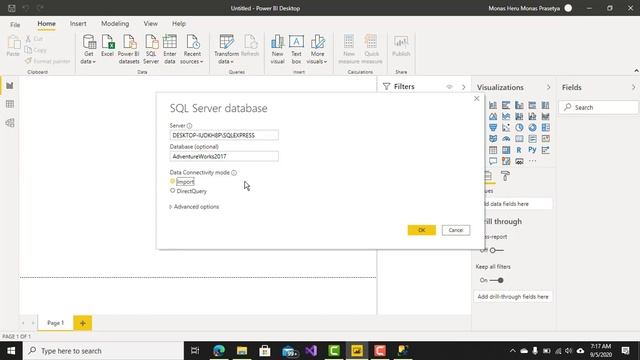Screen dimensions: 640x360
Task: Expand the Recent sources dropdown
Action: point(201,62)
